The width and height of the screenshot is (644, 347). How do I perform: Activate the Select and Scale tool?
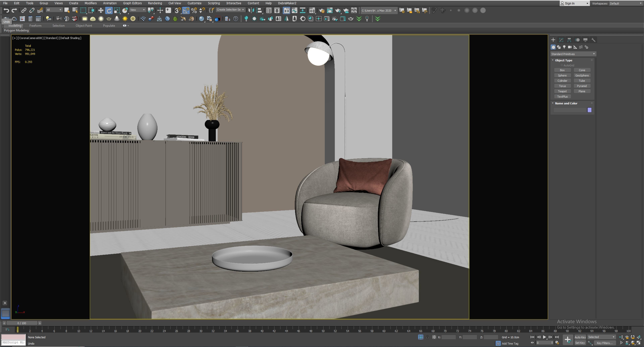tap(117, 11)
